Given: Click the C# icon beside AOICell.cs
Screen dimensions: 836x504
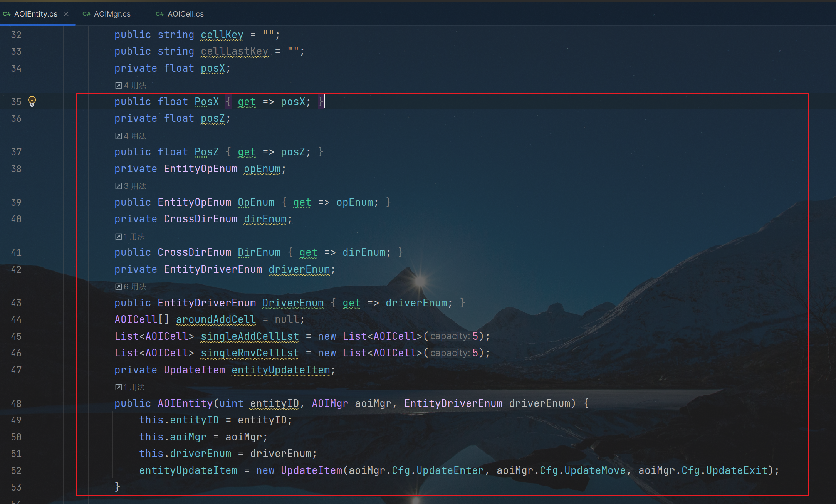Looking at the screenshot, I should tap(160, 14).
